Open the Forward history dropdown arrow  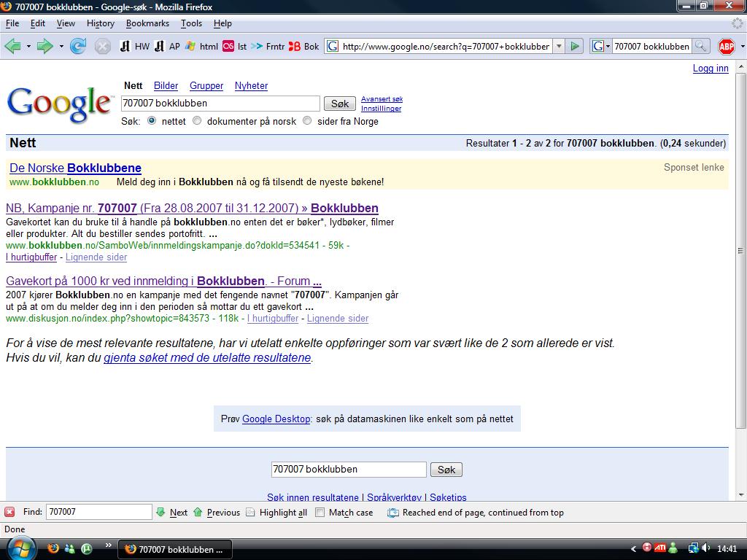[61, 46]
